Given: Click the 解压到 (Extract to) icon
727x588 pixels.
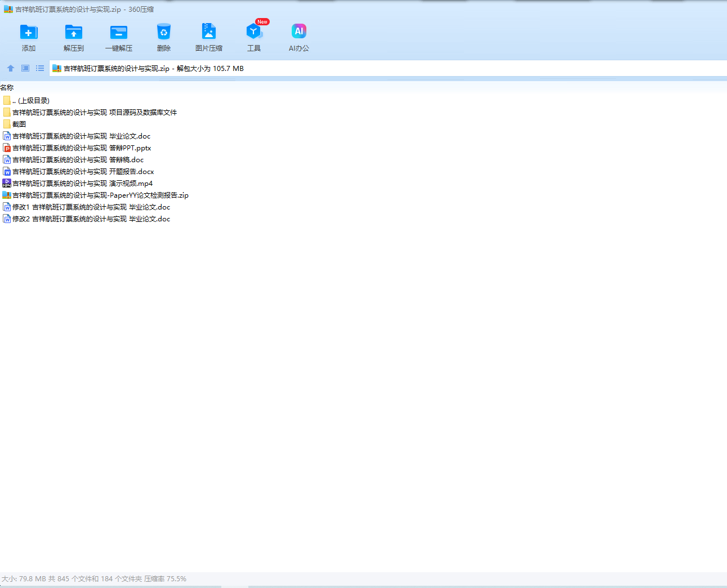Looking at the screenshot, I should (74, 32).
